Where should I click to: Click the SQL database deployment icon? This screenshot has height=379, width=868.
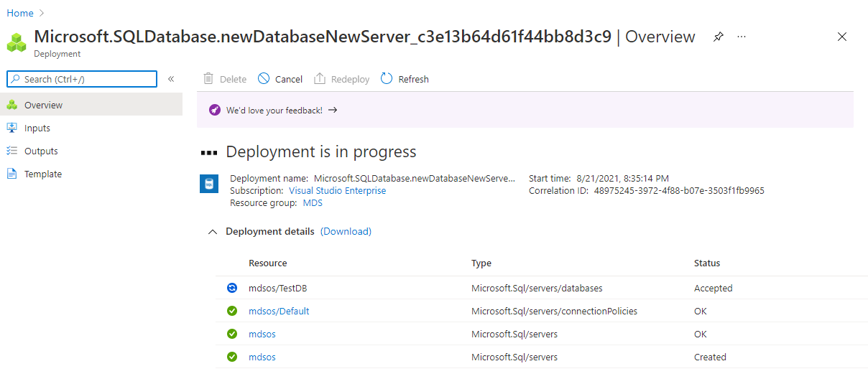pyautogui.click(x=208, y=184)
